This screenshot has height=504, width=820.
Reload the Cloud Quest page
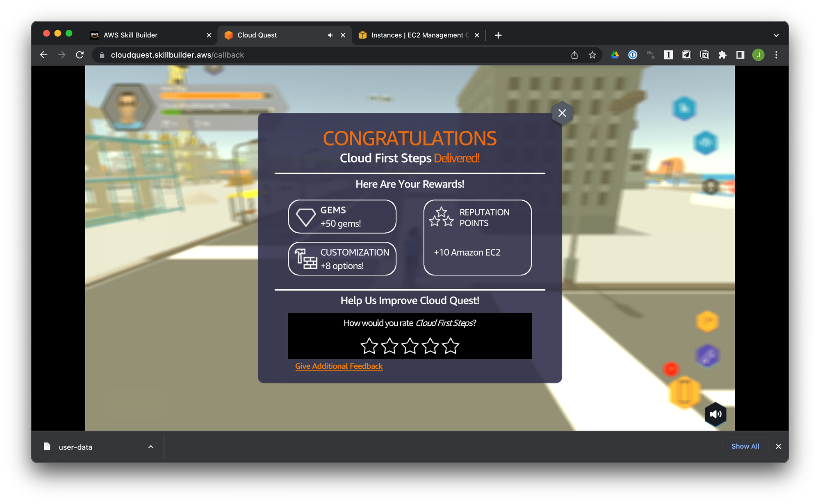coord(80,55)
